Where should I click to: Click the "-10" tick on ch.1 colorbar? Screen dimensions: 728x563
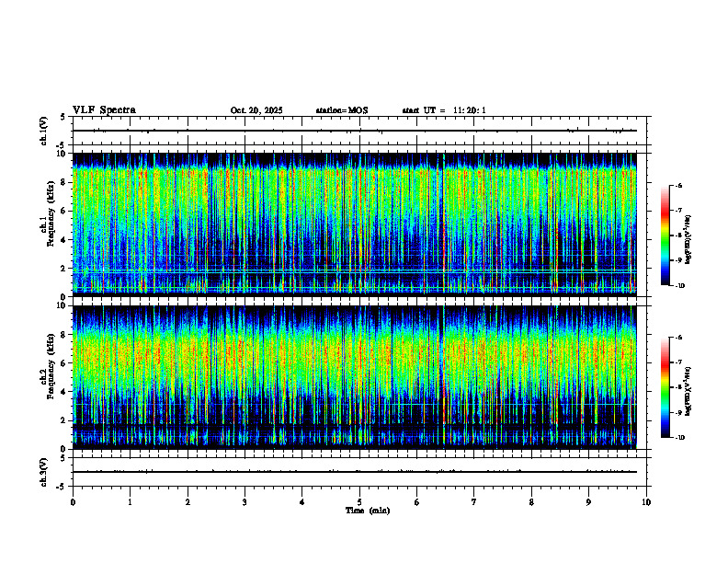[680, 286]
